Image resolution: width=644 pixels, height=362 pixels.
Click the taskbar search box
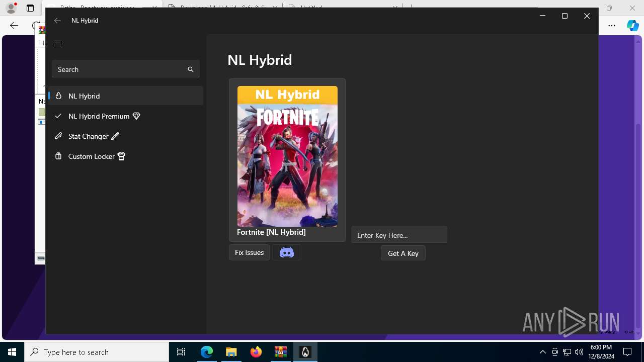[x=97, y=352]
